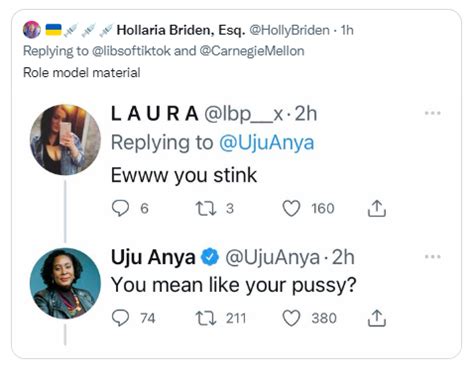Open Uju Anya's profile picture
474x368 pixels.
[x=65, y=283]
